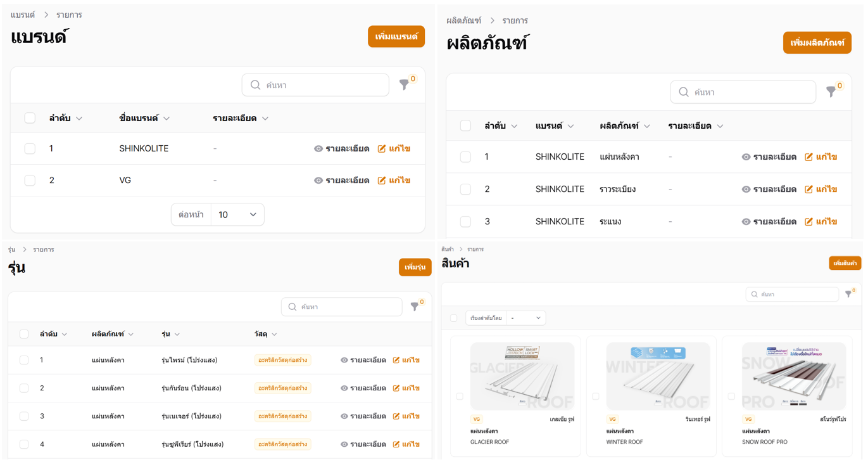Click the search magnifier icon in แบรนด์ panel
The width and height of the screenshot is (868, 462).
click(x=255, y=85)
